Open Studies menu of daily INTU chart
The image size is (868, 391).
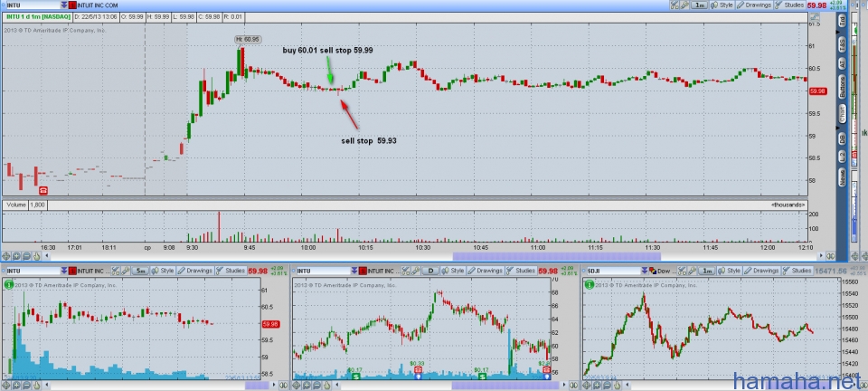tap(521, 271)
